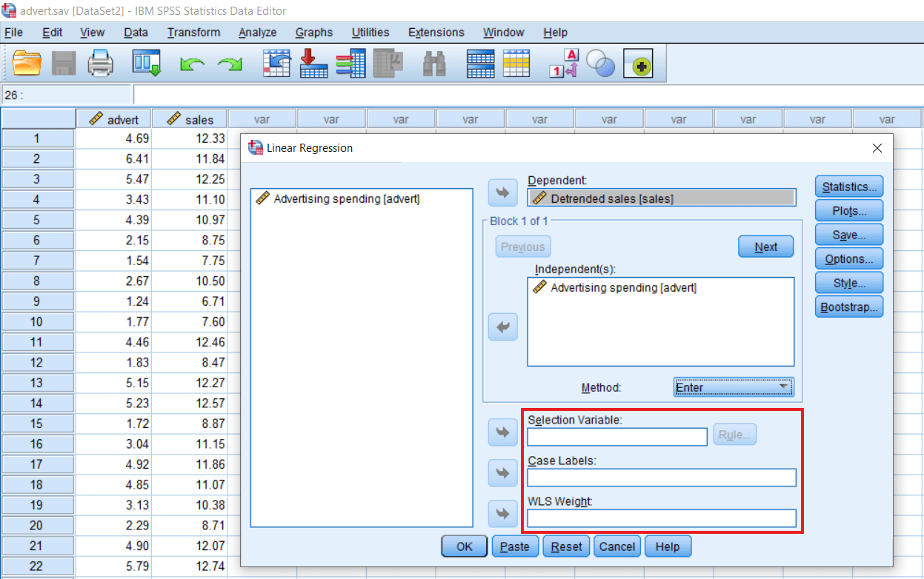Screen dimensions: 924x579
Task: Insert a new variable via toolbar icon
Action: (x=516, y=64)
